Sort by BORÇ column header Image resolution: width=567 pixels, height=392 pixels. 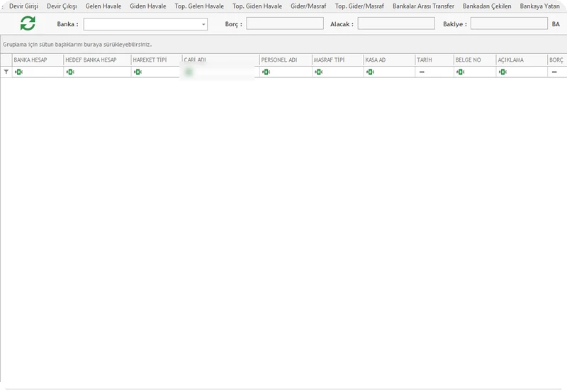pyautogui.click(x=557, y=60)
